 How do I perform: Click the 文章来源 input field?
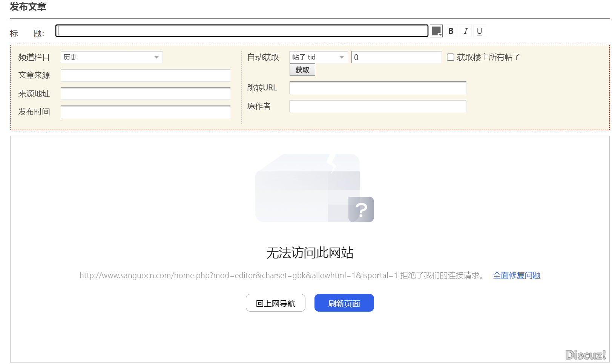(x=145, y=75)
